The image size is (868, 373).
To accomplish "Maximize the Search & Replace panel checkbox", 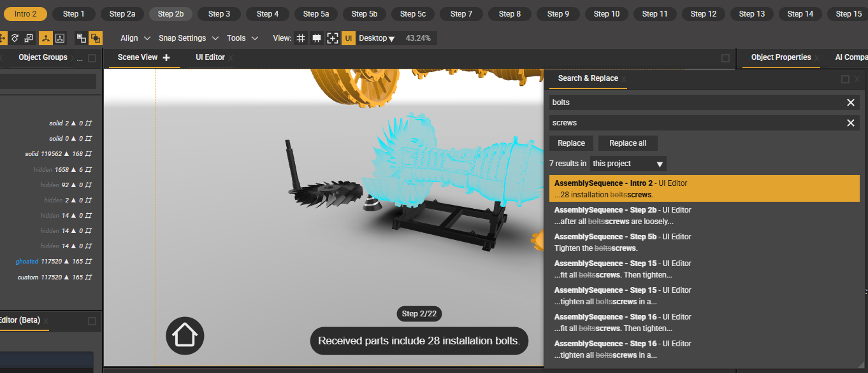I will (x=845, y=79).
